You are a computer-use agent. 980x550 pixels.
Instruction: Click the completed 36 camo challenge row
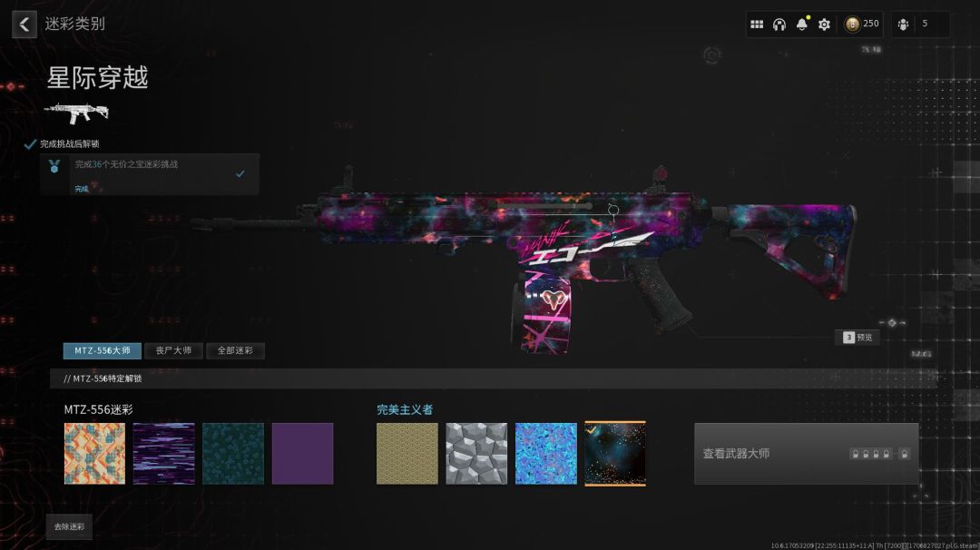pos(150,175)
